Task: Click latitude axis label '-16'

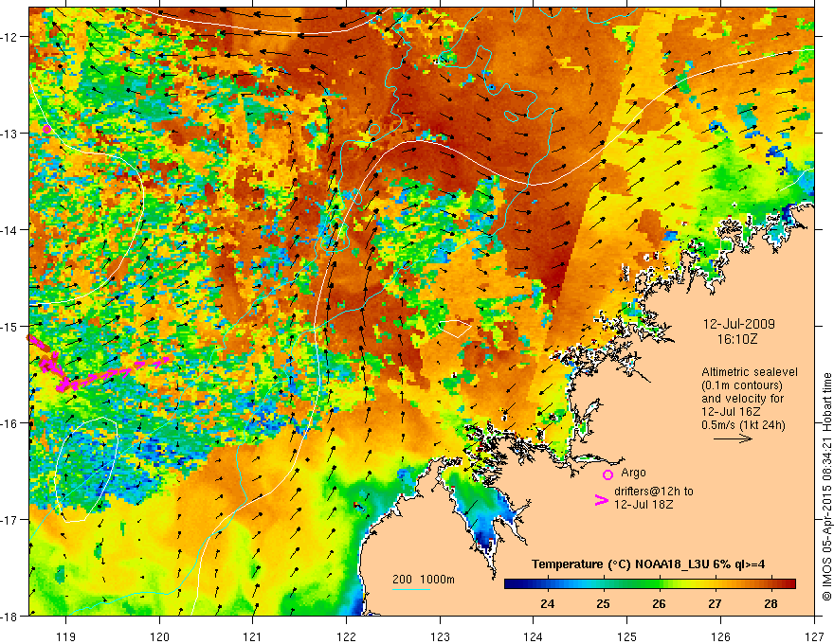Action: point(9,423)
